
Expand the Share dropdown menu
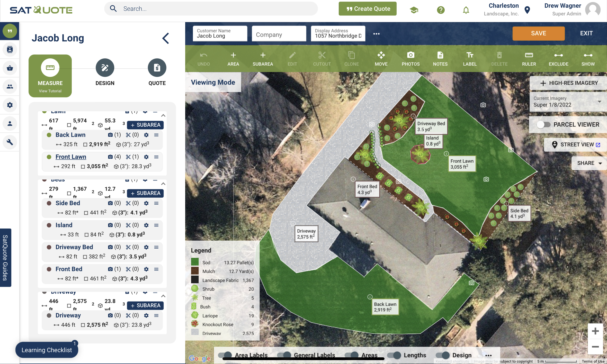(589, 163)
